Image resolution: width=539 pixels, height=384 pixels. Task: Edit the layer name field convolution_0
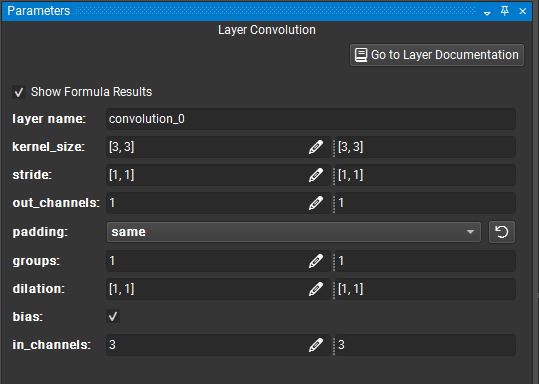click(x=311, y=119)
